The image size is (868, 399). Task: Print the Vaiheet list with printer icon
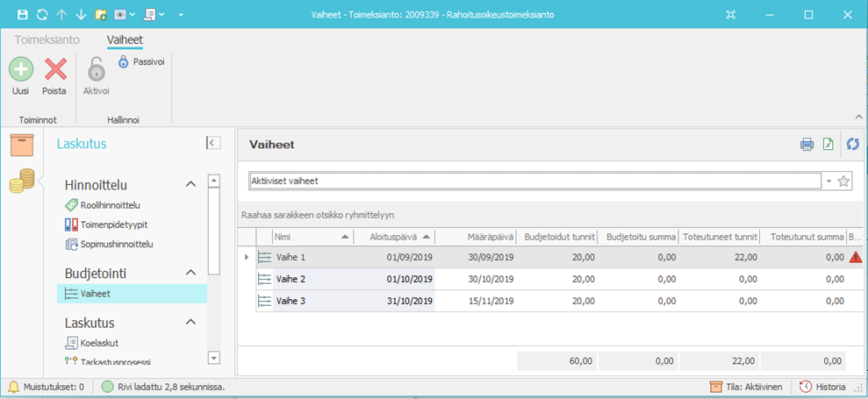[x=807, y=145]
